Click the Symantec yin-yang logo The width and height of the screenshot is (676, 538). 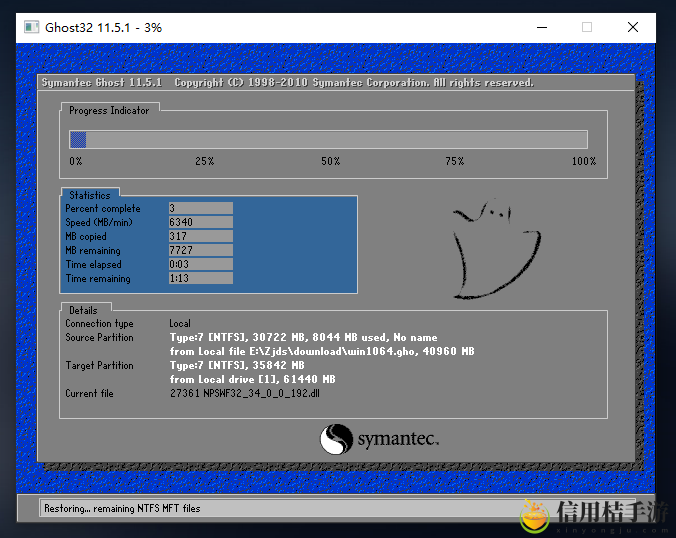tap(336, 439)
